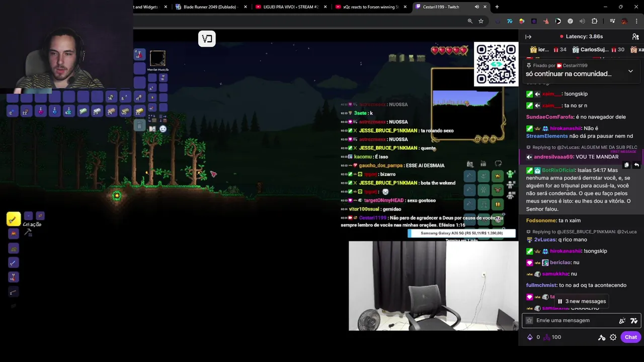
Task: Click 'Replying to @JESSE_BRUCE_P1NKMAN' reply header
Action: [581, 232]
